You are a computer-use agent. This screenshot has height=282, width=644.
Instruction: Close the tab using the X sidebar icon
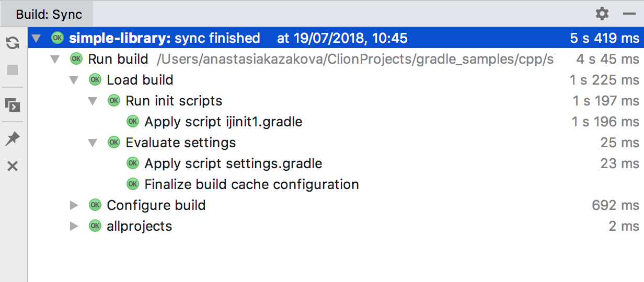tap(13, 167)
